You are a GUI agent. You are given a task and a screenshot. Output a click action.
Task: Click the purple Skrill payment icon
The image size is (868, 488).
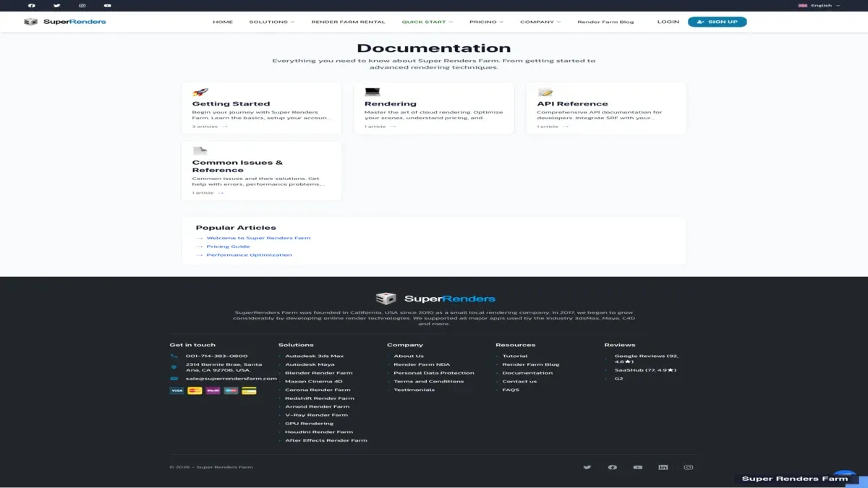click(213, 390)
